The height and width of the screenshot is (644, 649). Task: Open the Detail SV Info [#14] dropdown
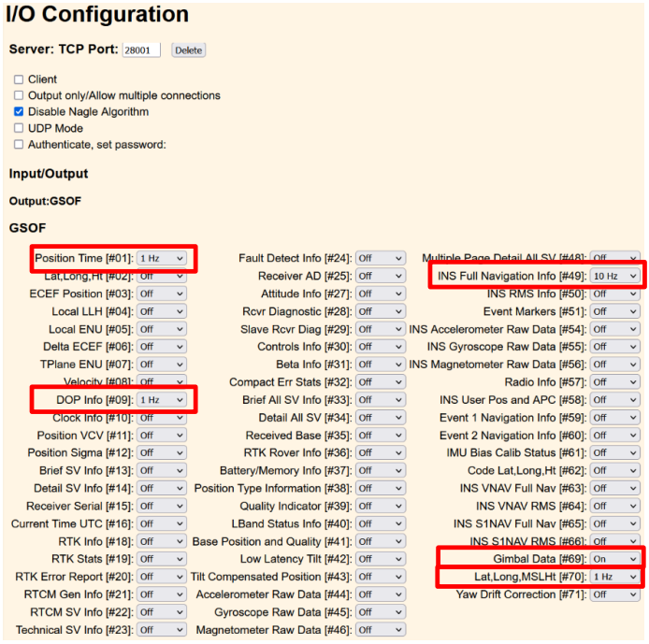pyautogui.click(x=162, y=489)
